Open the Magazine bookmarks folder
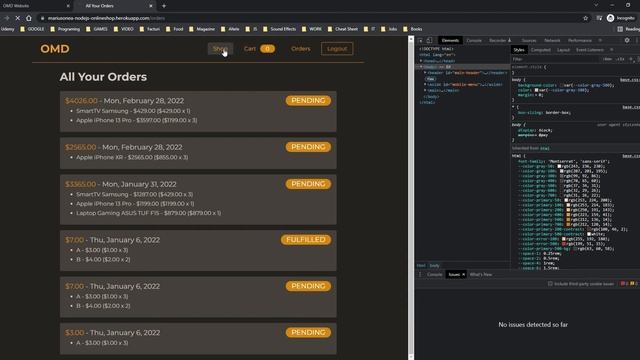Screen dimensions: 640x360 click(202, 29)
